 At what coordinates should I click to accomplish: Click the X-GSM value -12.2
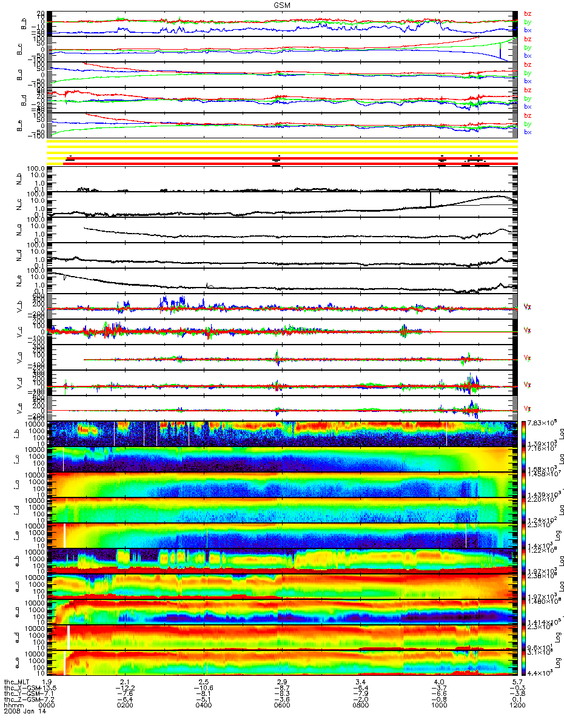point(126,689)
